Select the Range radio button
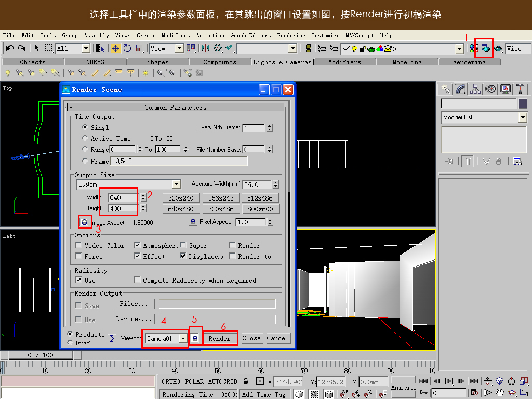Viewport: 532px width, 399px height. (85, 149)
